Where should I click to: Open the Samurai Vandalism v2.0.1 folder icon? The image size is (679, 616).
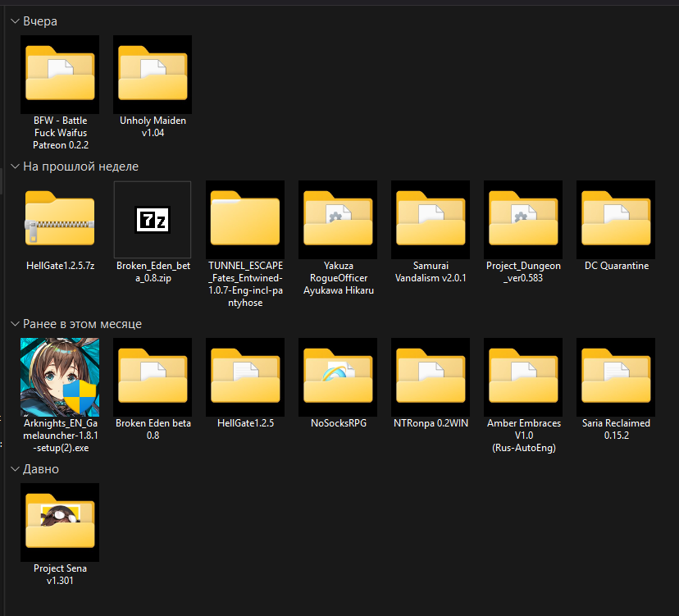(x=431, y=219)
